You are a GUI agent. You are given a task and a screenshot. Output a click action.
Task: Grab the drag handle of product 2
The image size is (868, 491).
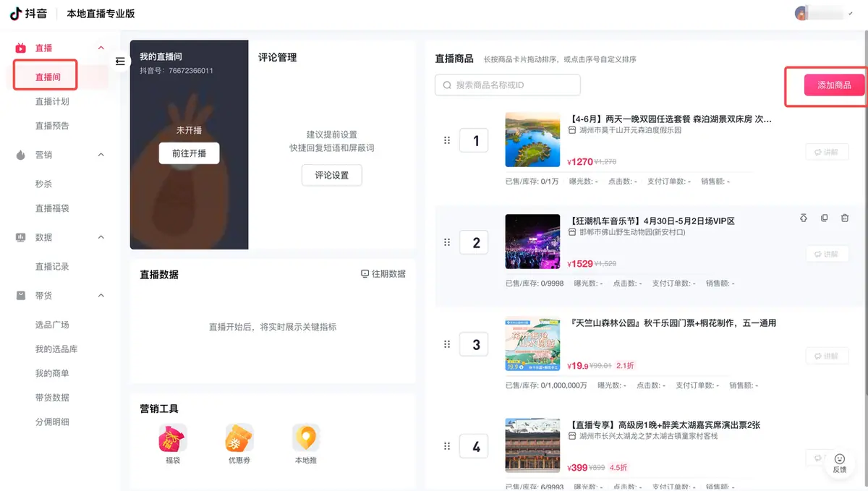pos(447,242)
